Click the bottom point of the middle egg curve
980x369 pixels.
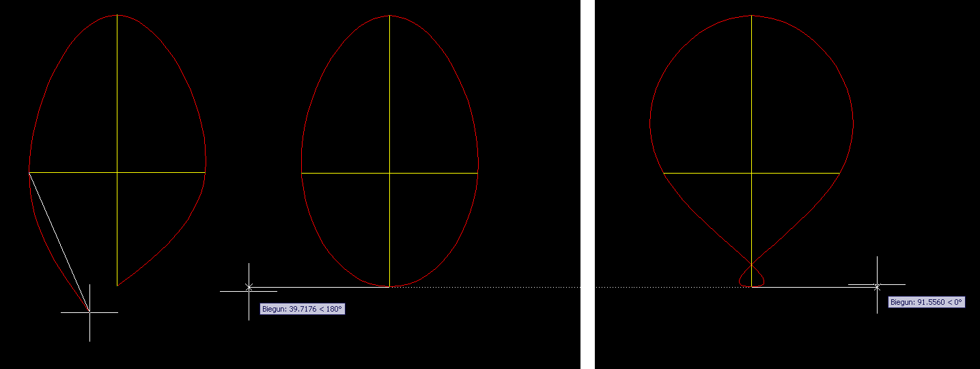coord(390,286)
